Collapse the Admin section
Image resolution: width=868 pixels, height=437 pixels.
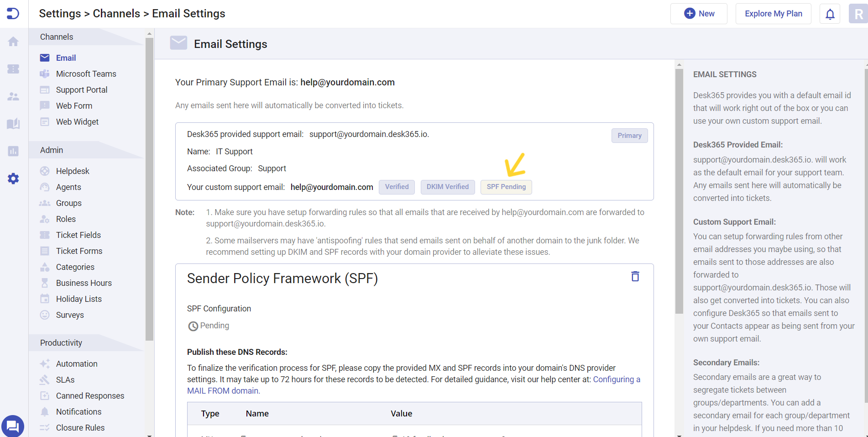[52, 150]
